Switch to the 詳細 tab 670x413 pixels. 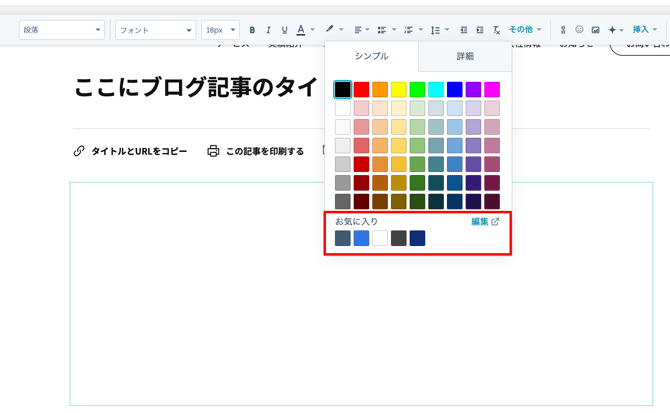pyautogui.click(x=465, y=56)
